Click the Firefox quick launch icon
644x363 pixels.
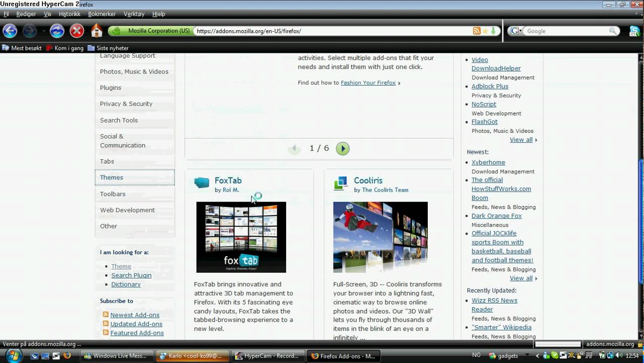[x=67, y=355]
